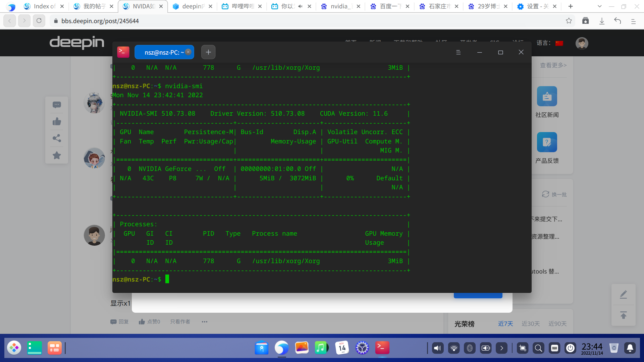
Task: Switch to the 我的帖子 browser tab
Action: tap(94, 6)
